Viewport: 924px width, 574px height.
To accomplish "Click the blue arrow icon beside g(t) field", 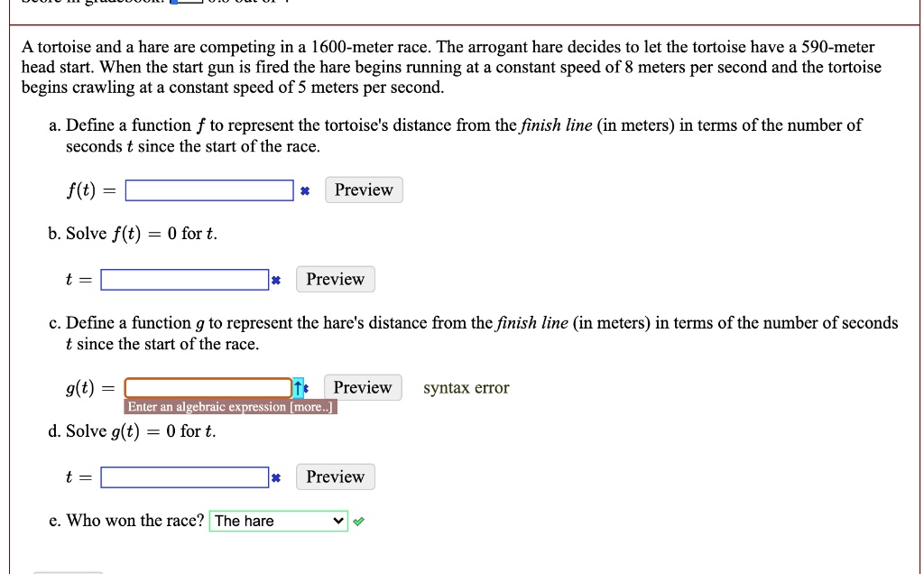I will tap(300, 388).
